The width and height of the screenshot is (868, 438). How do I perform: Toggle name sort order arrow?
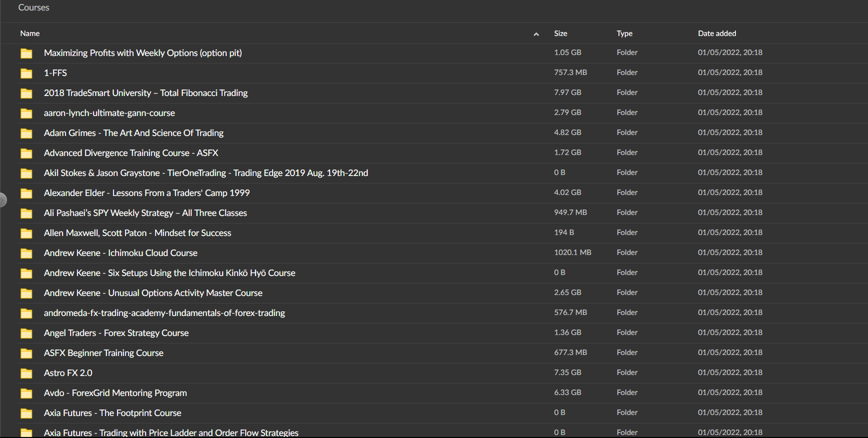[536, 34]
